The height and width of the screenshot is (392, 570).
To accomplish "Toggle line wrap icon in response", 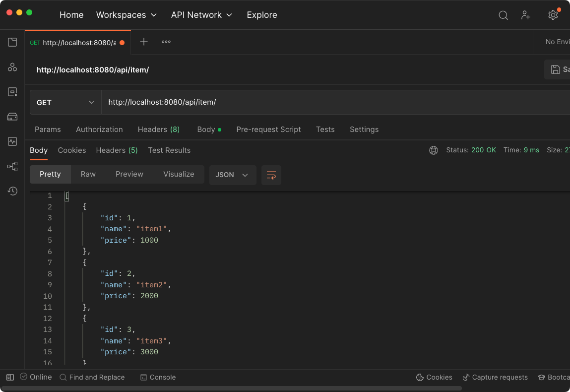I will pyautogui.click(x=271, y=175).
